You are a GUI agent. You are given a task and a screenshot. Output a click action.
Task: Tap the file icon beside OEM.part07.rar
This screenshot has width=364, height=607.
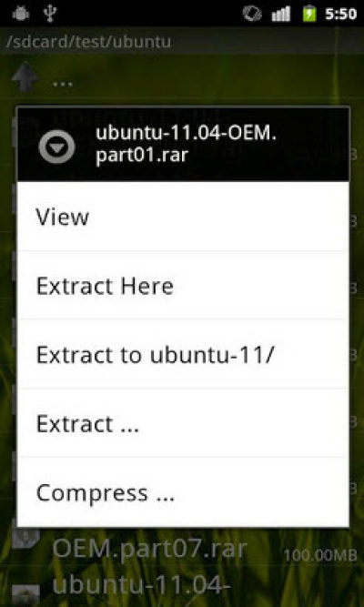[x=25, y=536]
